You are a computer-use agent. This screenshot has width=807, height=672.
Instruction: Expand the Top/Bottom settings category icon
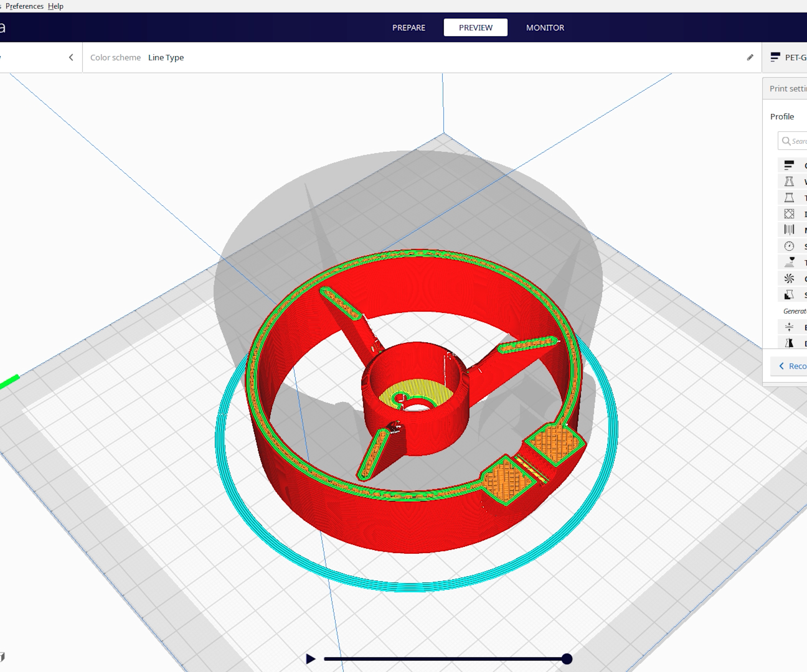point(789,197)
